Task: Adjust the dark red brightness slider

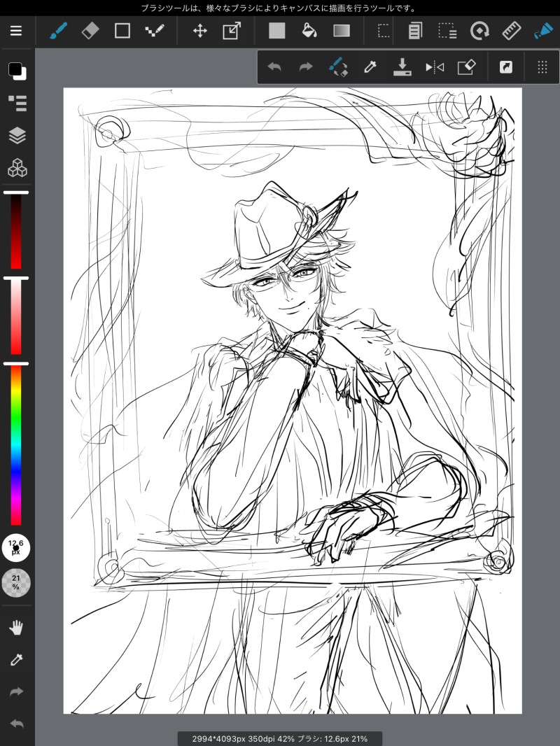Action: pyautogui.click(x=16, y=230)
